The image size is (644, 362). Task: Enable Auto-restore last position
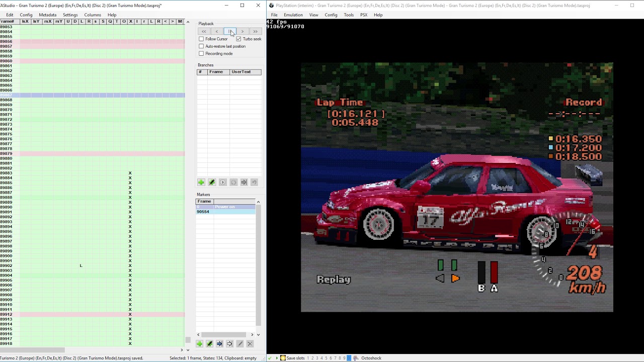point(201,46)
